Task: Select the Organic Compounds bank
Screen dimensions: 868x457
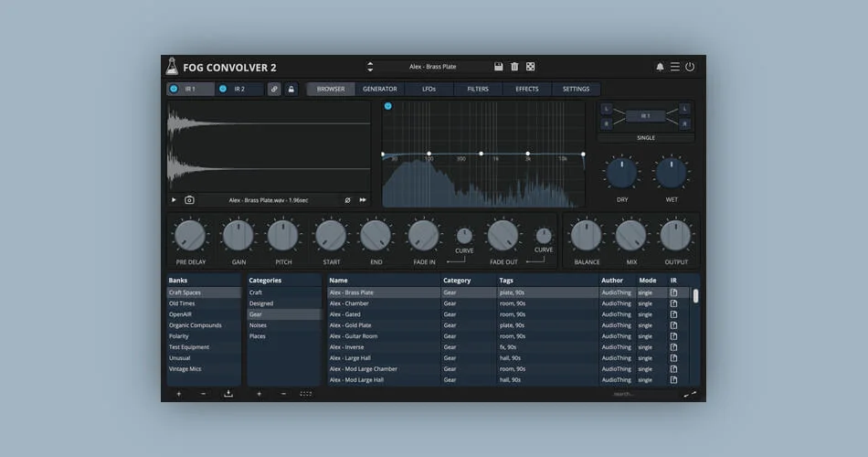Action: (204, 325)
